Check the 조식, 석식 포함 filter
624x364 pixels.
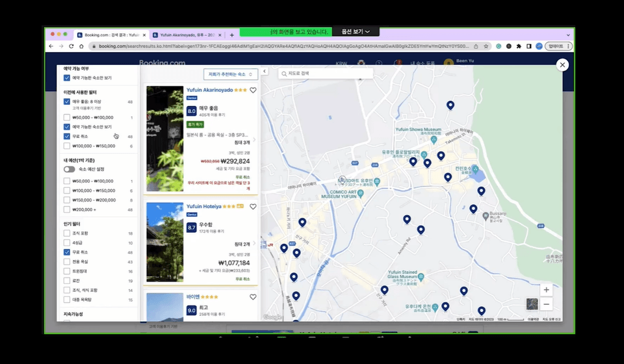[67, 291]
